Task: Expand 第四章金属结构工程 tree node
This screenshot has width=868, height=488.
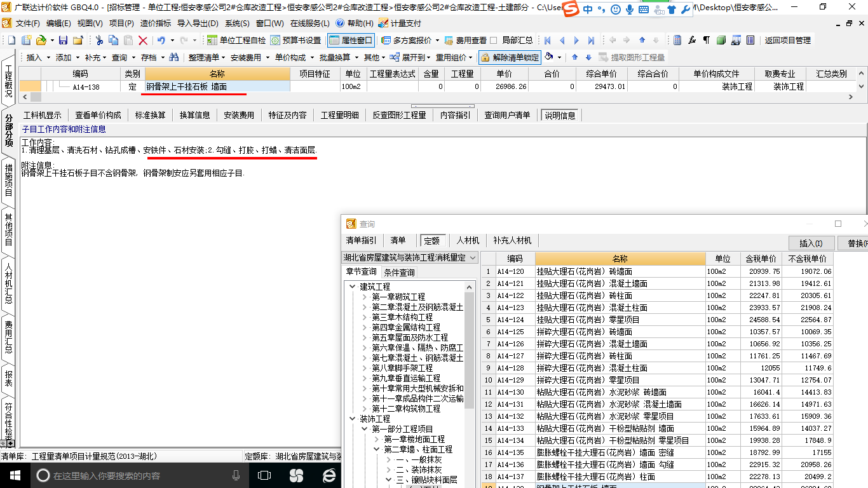Action: (x=365, y=327)
